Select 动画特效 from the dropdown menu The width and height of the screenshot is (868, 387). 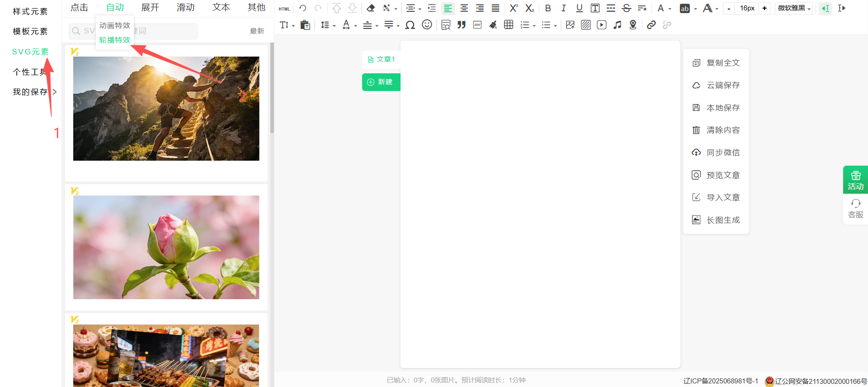click(x=114, y=26)
